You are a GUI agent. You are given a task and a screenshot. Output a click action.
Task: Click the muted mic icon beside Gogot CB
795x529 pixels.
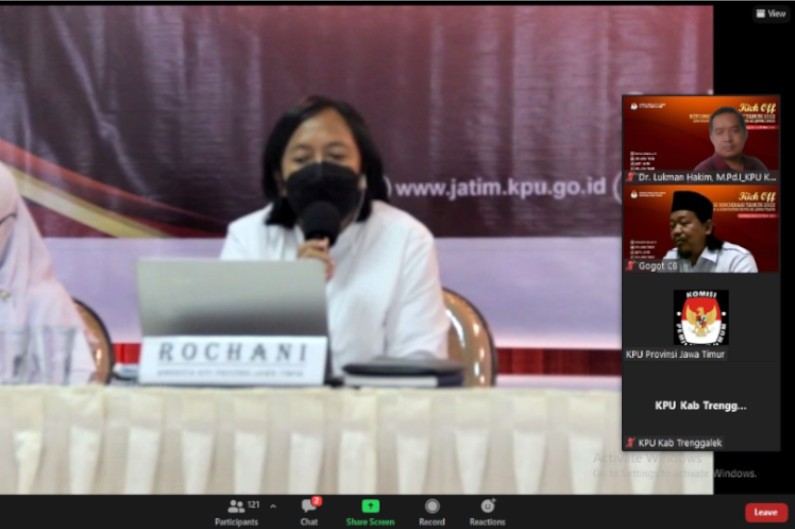pyautogui.click(x=631, y=266)
